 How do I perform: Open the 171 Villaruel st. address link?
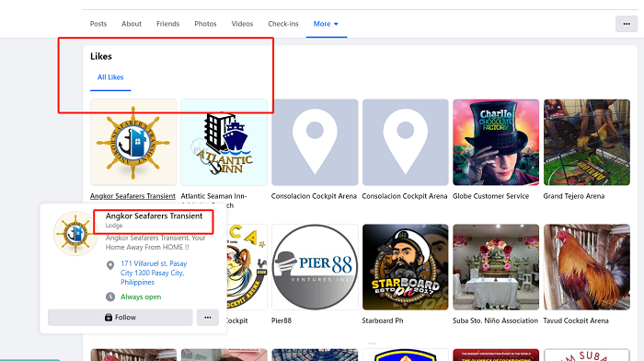click(x=154, y=273)
